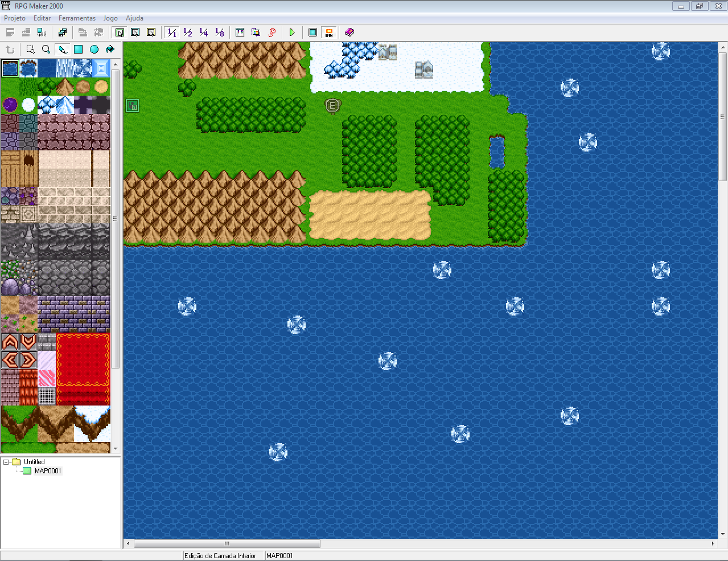The image size is (728, 561).
Task: Select the Untitled folder in tree
Action: (34, 462)
